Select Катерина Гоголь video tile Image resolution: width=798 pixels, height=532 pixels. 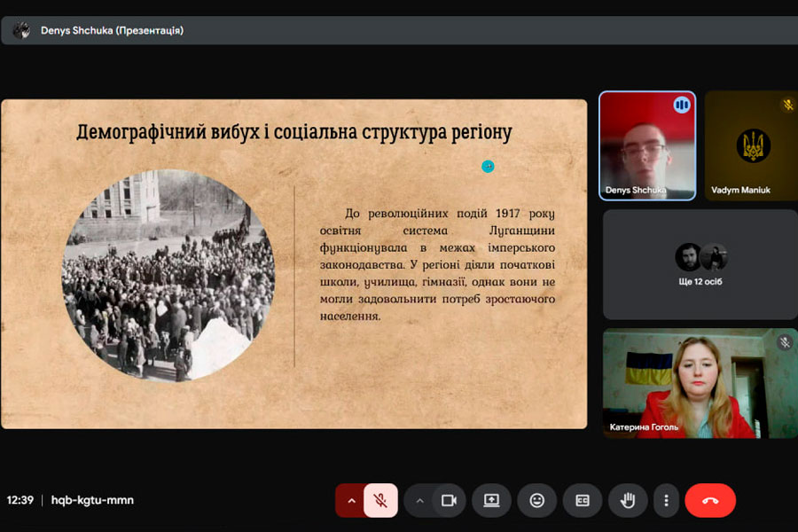[x=700, y=383]
